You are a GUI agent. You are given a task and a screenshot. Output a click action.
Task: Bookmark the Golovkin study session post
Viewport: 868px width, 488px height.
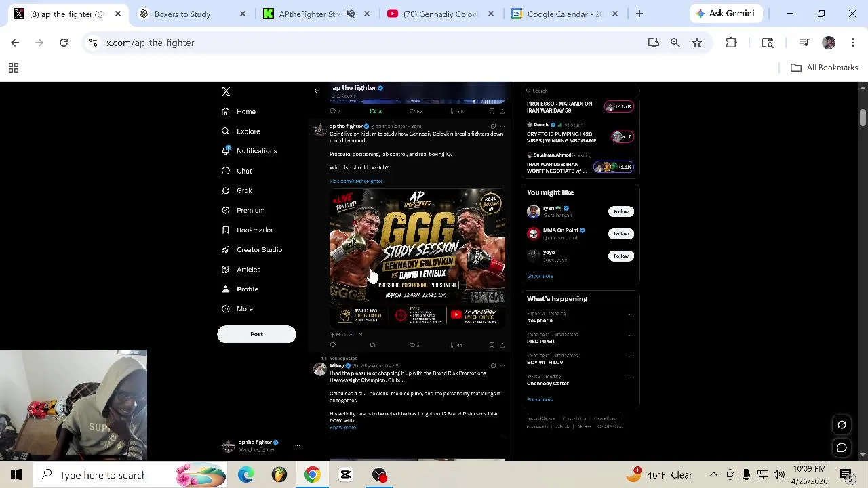[x=492, y=345]
